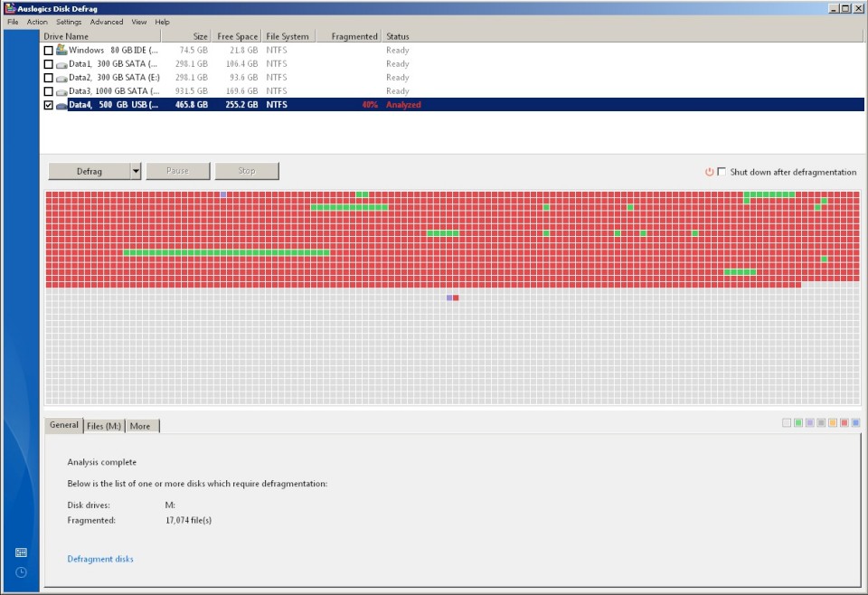Screen dimensions: 868x595
Task: Select the Data2, 300 GB SATA (E:) name
Action: (114, 78)
